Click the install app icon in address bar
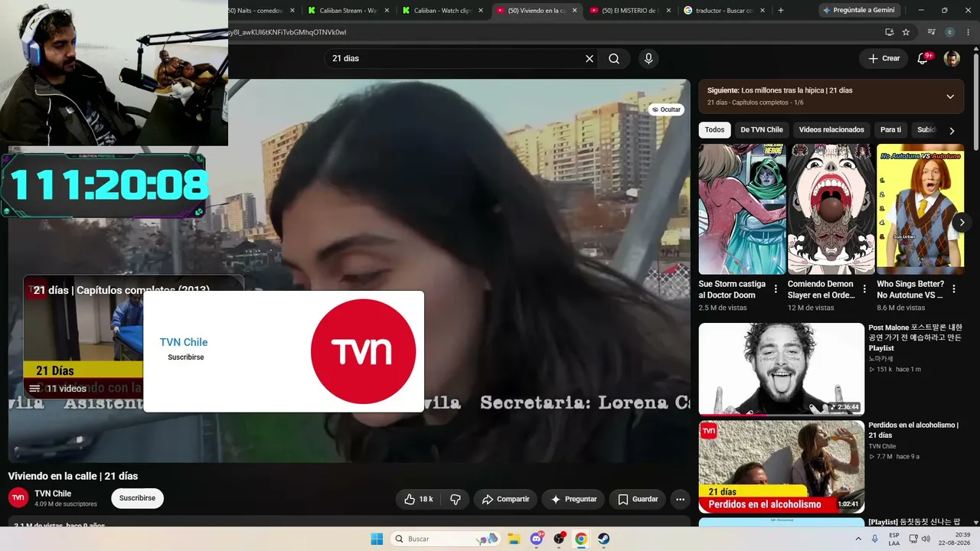This screenshot has height=551, width=980. point(889,32)
